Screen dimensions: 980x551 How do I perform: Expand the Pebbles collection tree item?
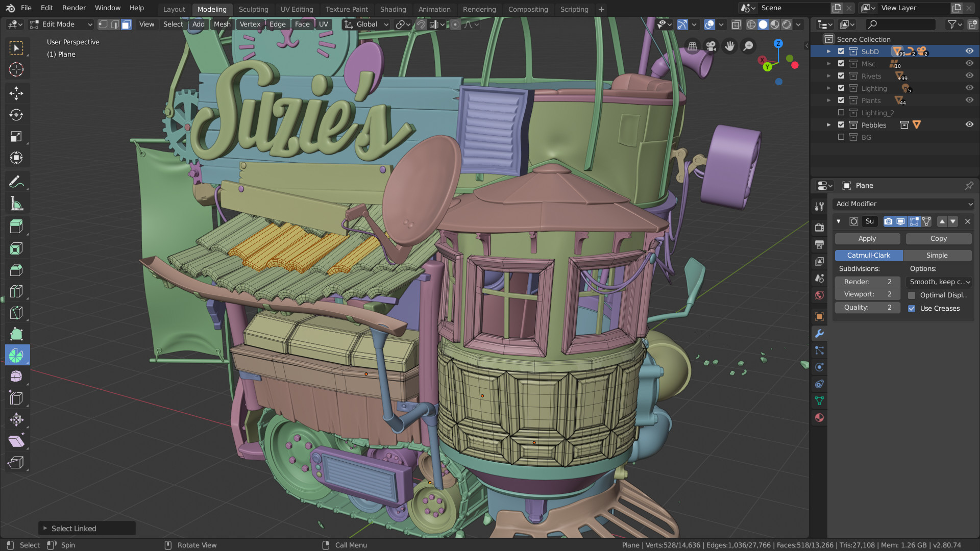tap(830, 125)
